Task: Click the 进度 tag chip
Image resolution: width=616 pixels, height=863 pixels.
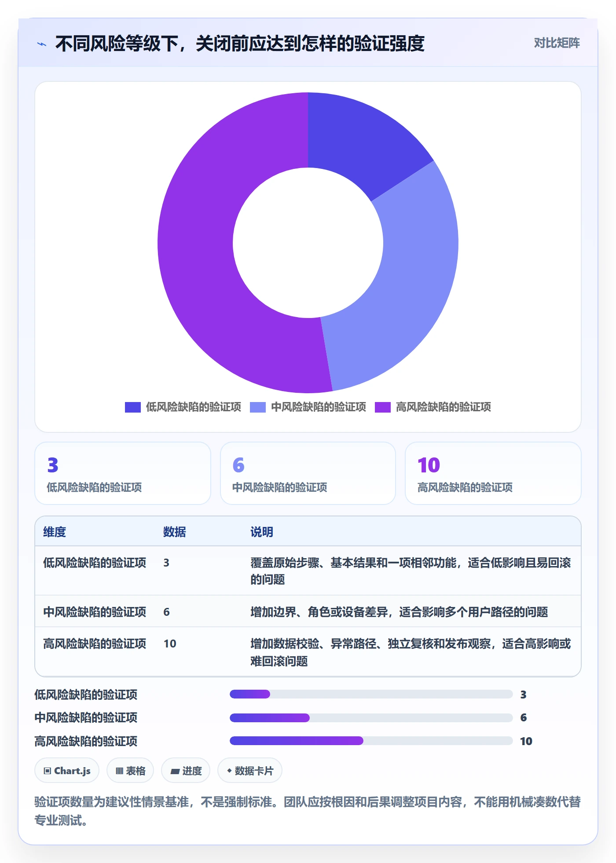Action: 186,770
